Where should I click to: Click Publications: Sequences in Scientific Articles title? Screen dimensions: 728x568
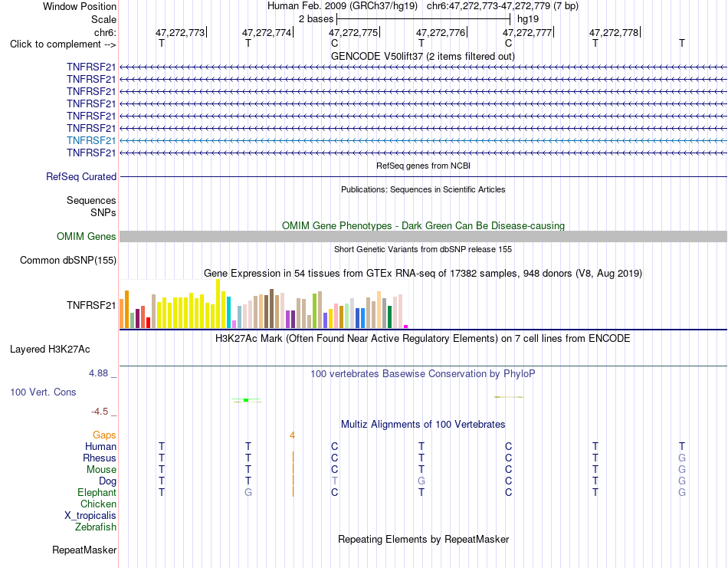point(423,189)
